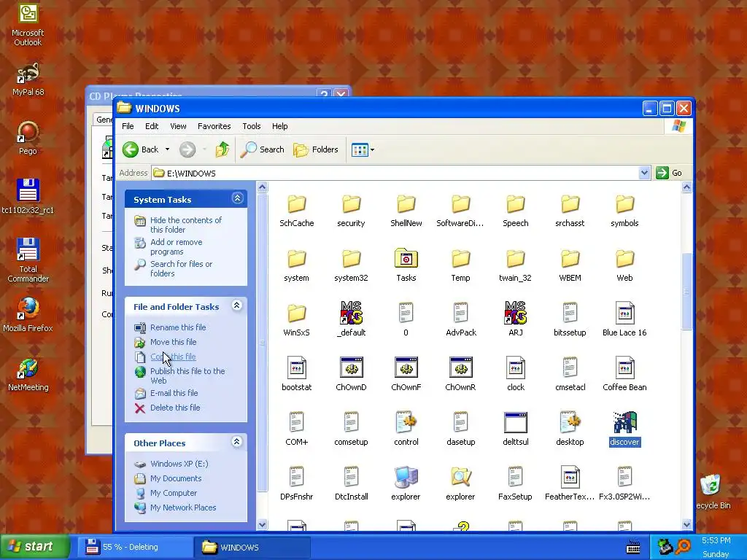747x560 pixels.
Task: Open Total Commander desktop shortcut
Action: 28,260
